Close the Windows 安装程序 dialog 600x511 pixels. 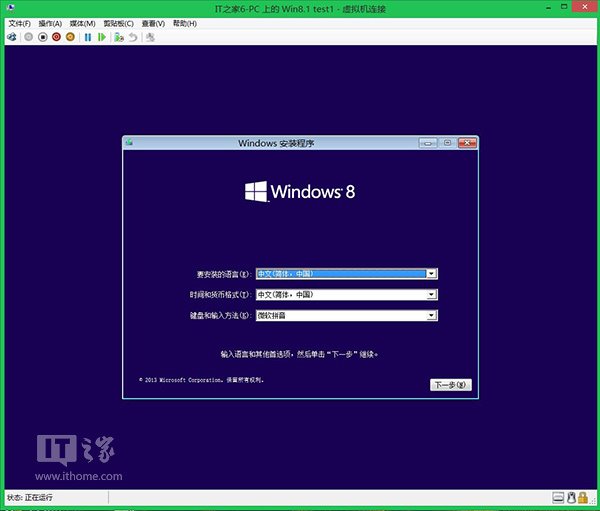point(467,143)
